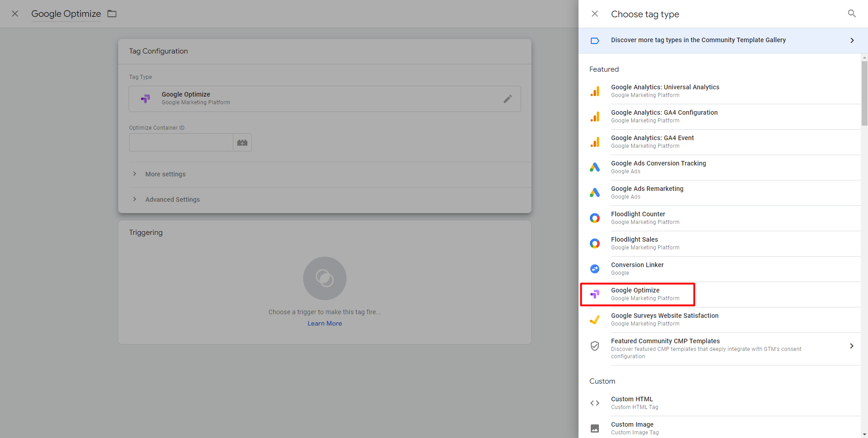This screenshot has height=438, width=868.
Task: Click Conversion Linker blue icon
Action: click(595, 269)
